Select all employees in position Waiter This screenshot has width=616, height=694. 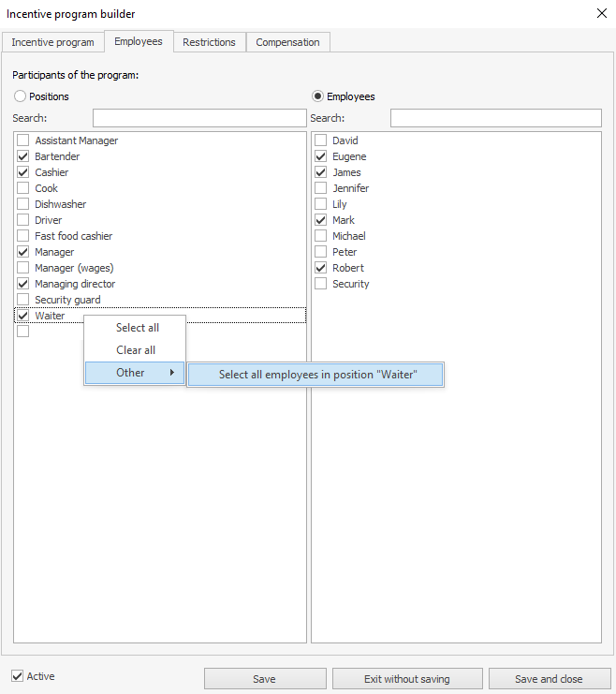[x=316, y=374]
